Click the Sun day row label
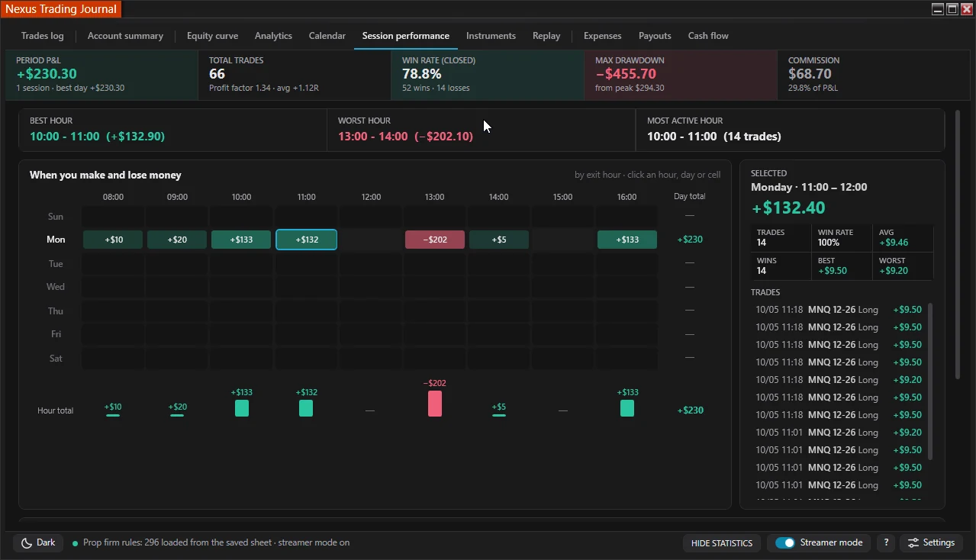This screenshot has height=560, width=976. click(x=56, y=217)
